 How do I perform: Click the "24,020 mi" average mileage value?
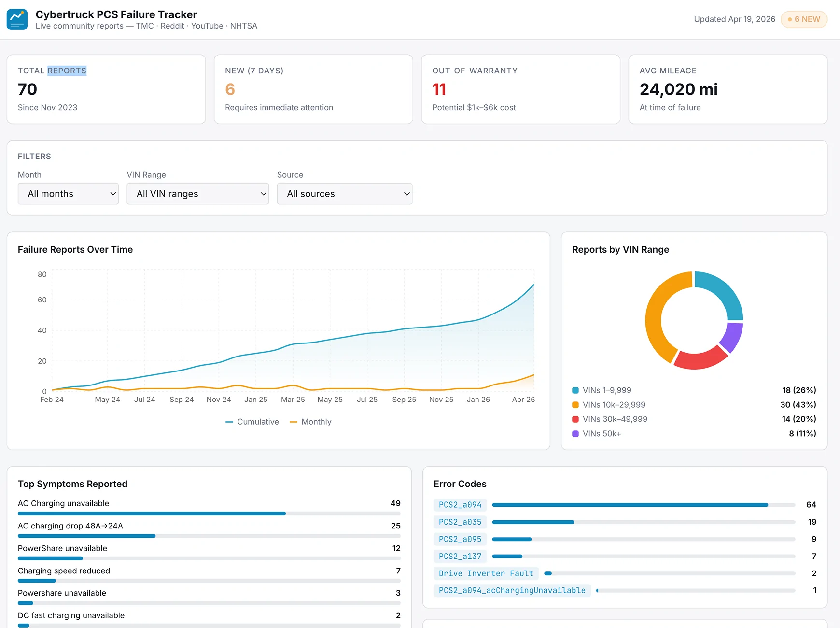pyautogui.click(x=679, y=89)
